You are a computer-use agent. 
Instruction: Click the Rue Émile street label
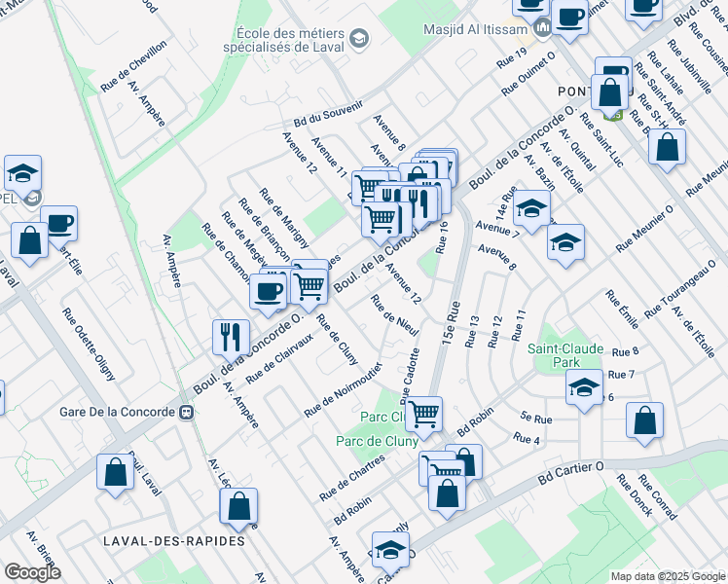click(622, 310)
